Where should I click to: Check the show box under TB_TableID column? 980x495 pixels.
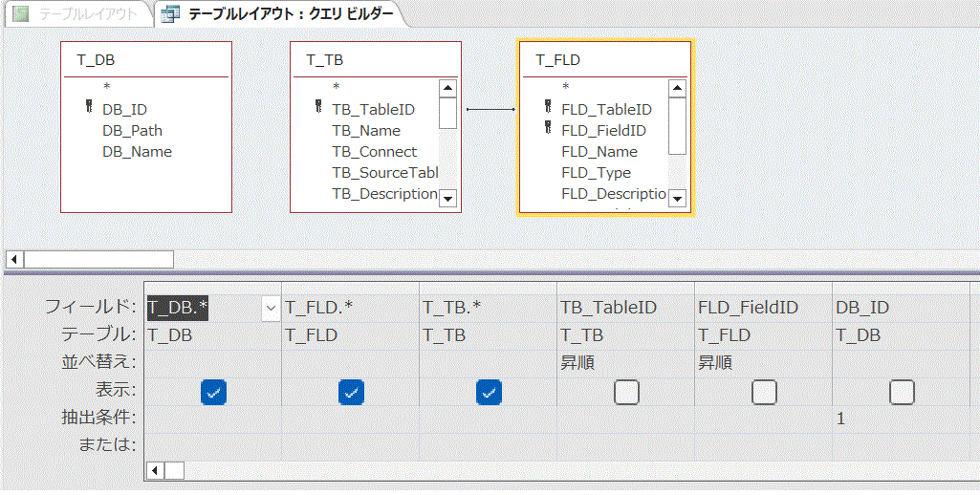[626, 391]
